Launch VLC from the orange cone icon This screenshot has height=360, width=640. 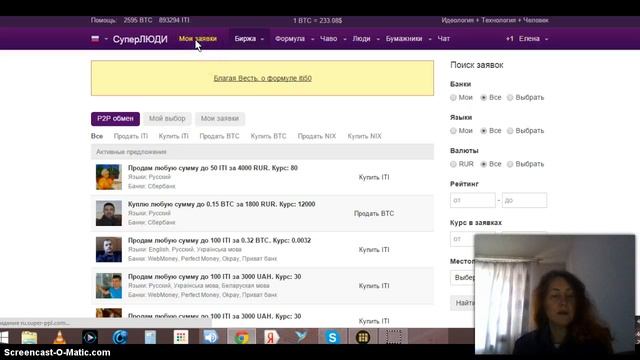(60, 337)
